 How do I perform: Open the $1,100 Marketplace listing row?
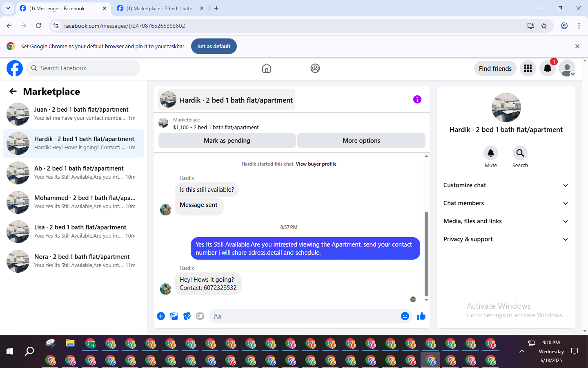coord(292,123)
